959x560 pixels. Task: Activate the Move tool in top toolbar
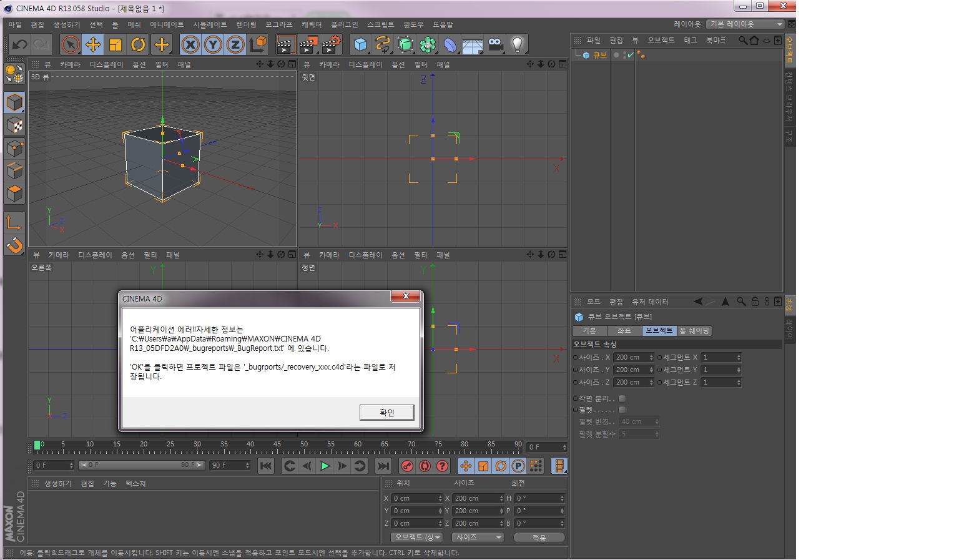93,44
